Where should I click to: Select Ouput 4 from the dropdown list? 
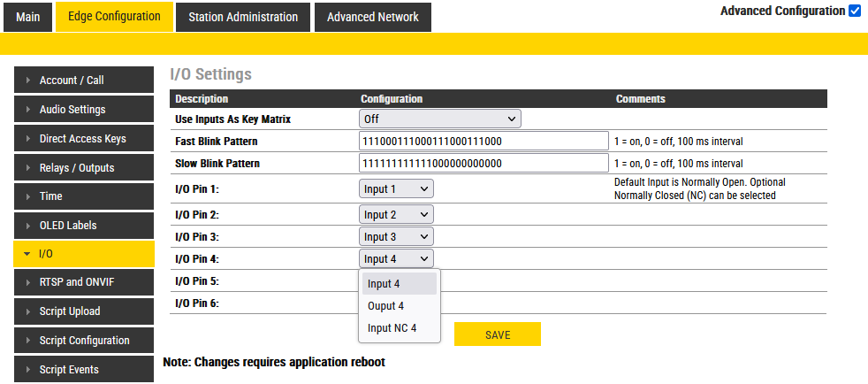point(386,306)
